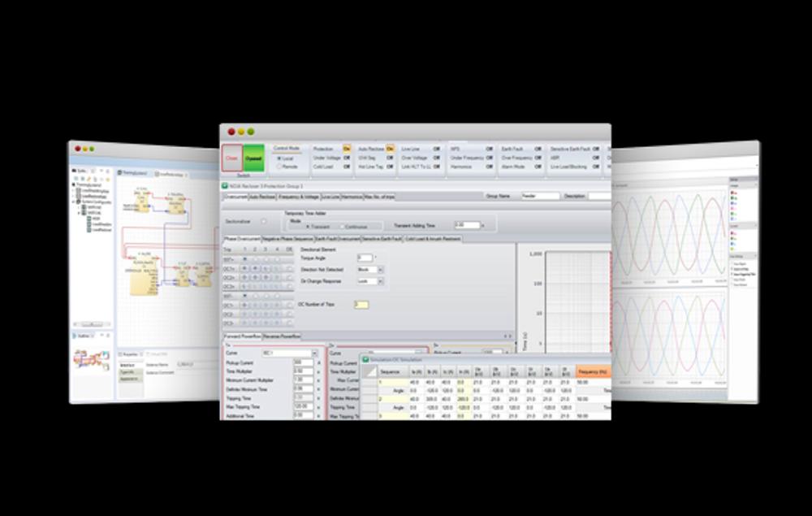
Task: Click the green Simulation OC Simulation icon
Action: pyautogui.click(x=365, y=359)
